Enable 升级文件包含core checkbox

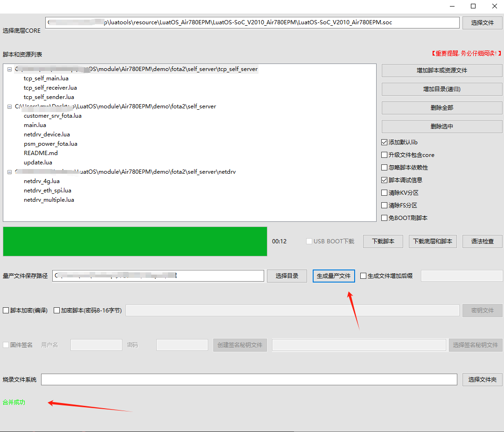coord(385,155)
